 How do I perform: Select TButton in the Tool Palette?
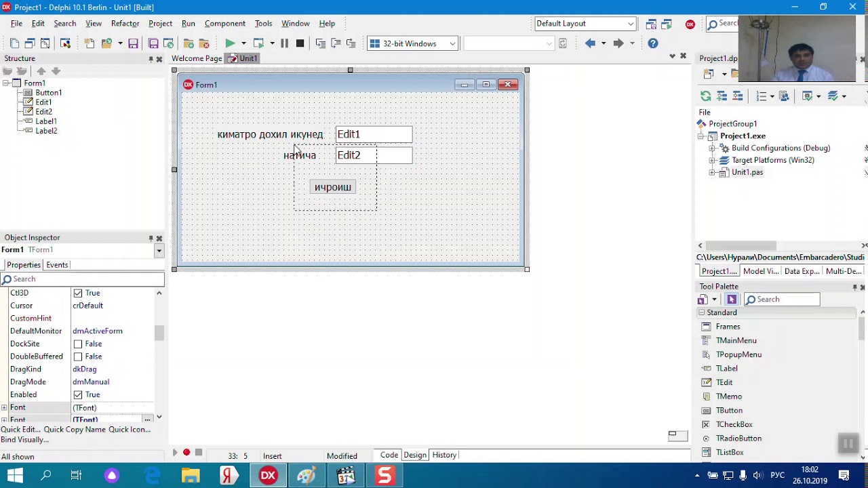tap(729, 411)
